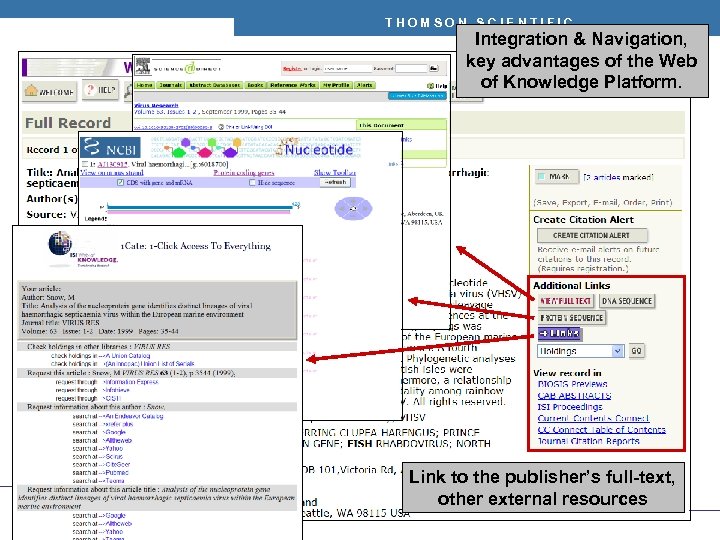This screenshot has height=540, width=720.
Task: Open the Current Contents Connect link
Action: (x=593, y=418)
